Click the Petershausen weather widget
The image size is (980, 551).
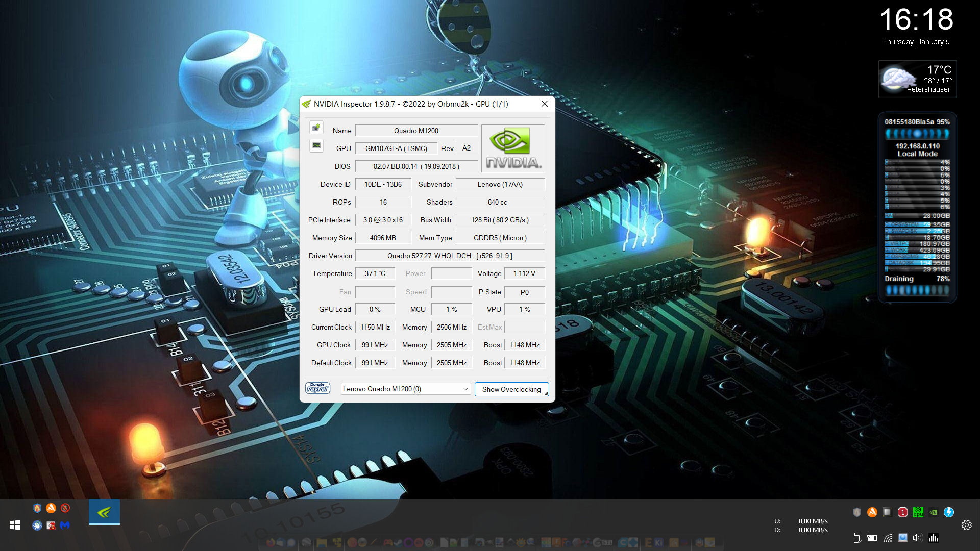click(917, 79)
